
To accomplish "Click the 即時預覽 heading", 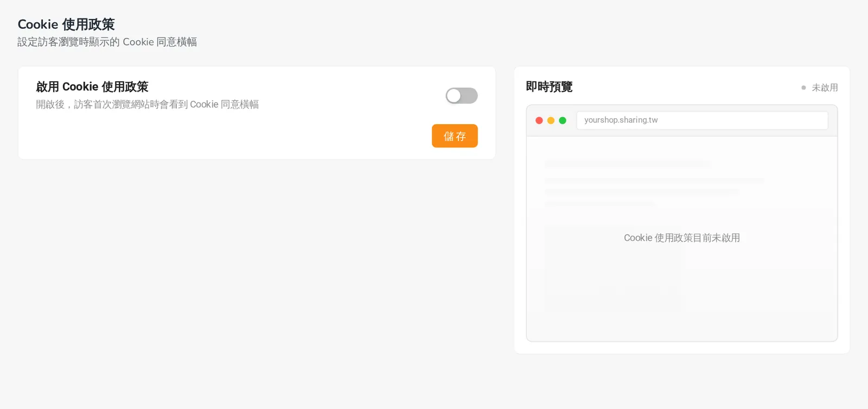I will click(549, 87).
